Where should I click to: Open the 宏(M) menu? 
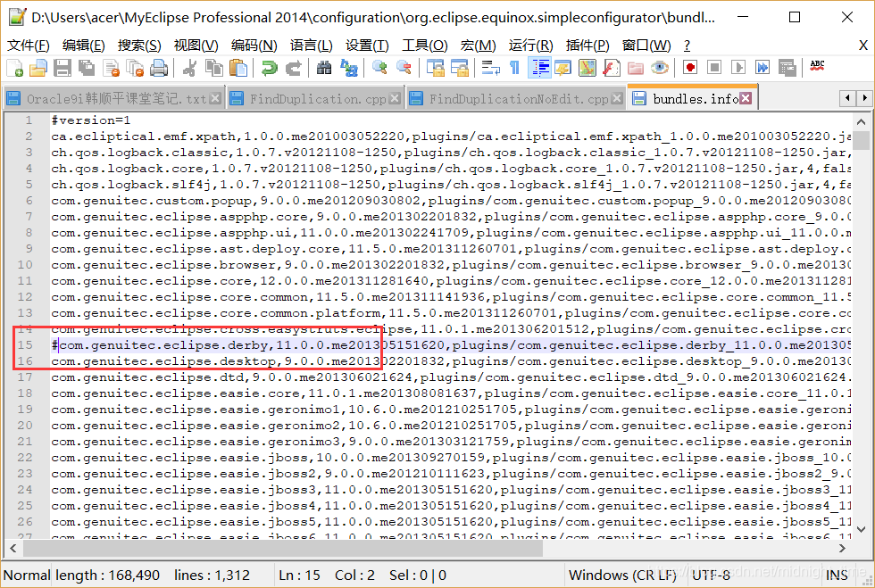(479, 46)
